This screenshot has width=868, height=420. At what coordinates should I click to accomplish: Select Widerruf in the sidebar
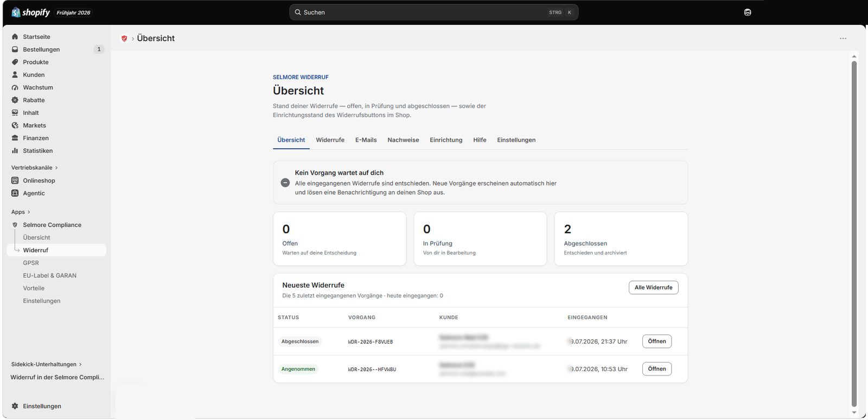56,250
